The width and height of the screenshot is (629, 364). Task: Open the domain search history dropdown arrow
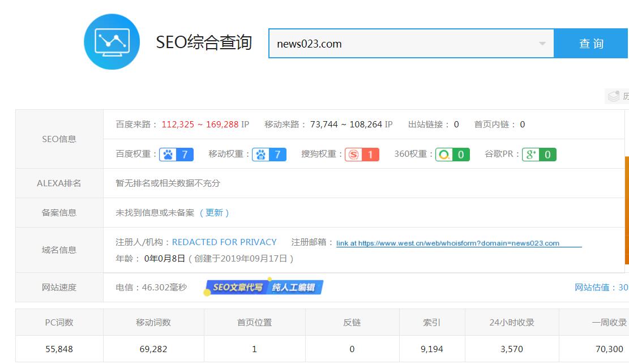click(x=542, y=42)
